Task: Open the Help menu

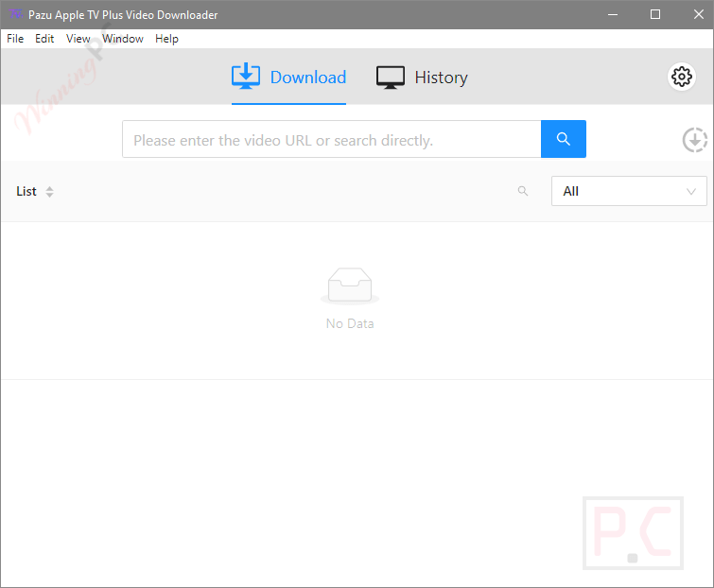Action: click(166, 39)
